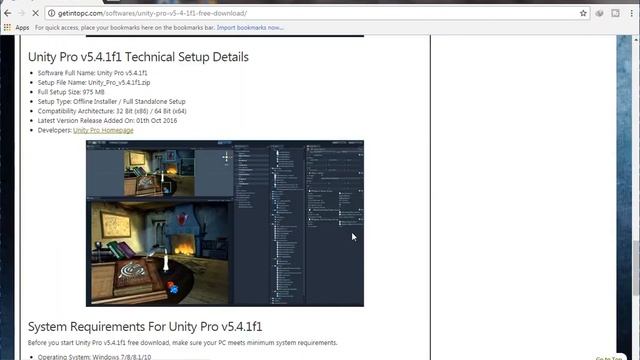640x360 pixels.
Task: Open the Unity Pro Homepage link
Action: [x=103, y=130]
